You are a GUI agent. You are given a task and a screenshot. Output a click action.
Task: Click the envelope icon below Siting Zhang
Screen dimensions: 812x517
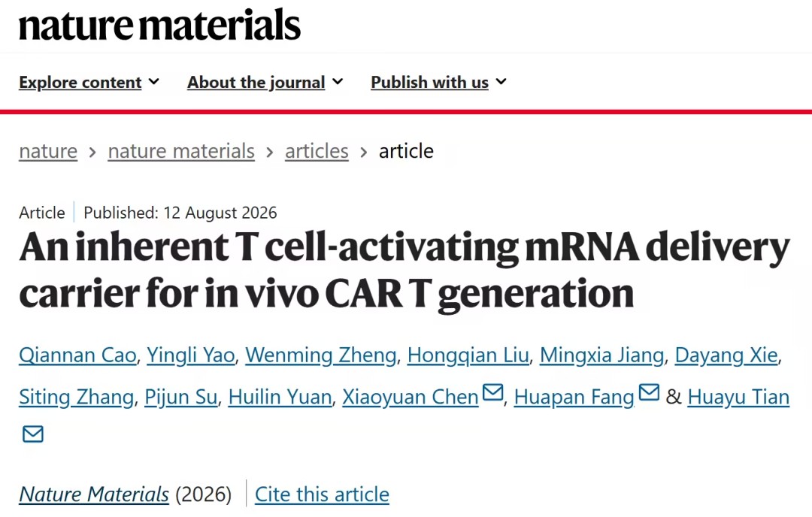tap(32, 434)
